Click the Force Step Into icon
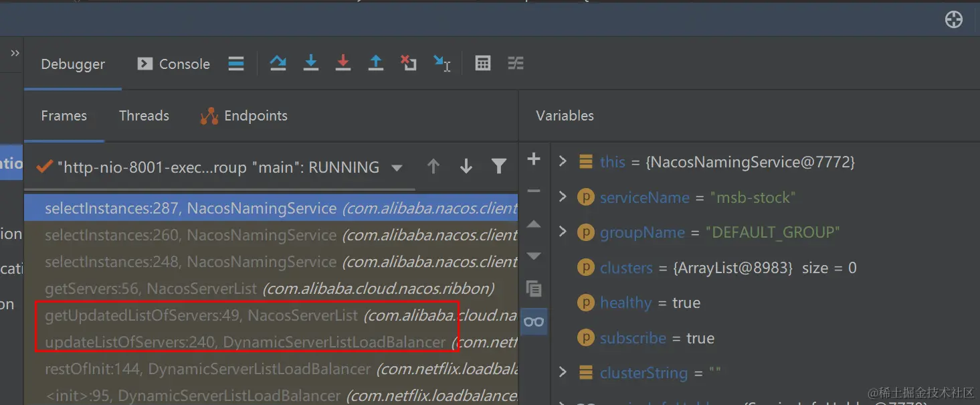 (343, 63)
